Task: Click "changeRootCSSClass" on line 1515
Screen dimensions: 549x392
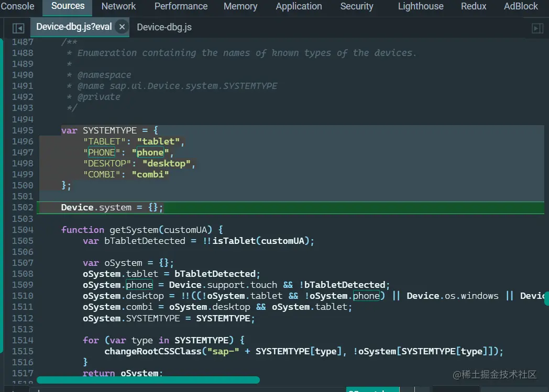Action: [x=153, y=351]
